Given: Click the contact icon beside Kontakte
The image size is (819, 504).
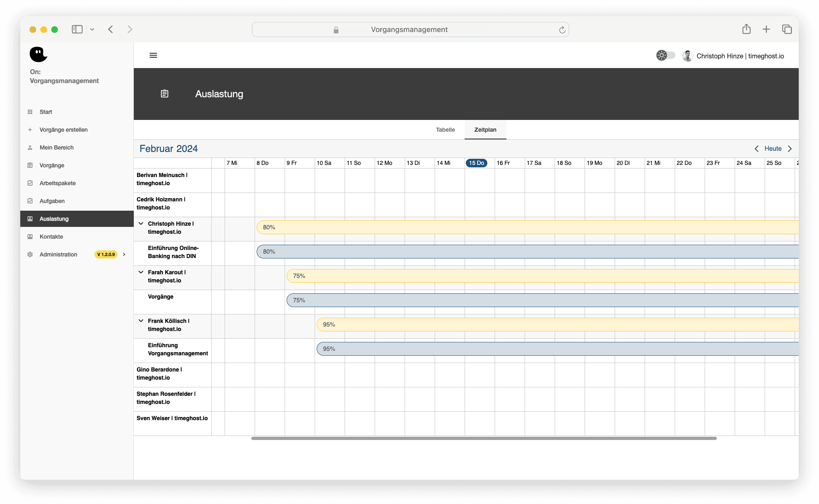Looking at the screenshot, I should click(30, 237).
